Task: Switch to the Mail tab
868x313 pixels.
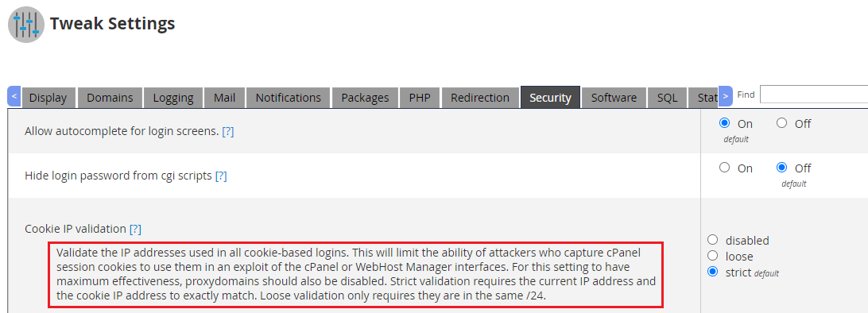Action: click(224, 98)
